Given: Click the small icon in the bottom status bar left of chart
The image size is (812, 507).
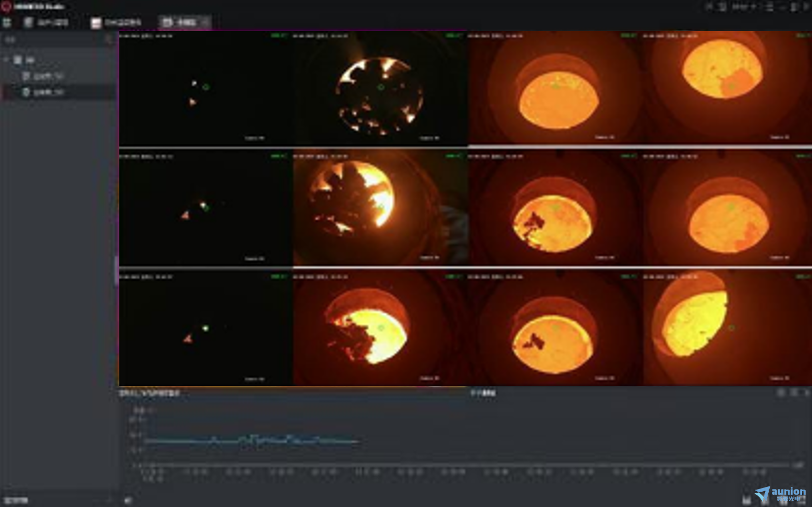Looking at the screenshot, I should click(x=127, y=500).
